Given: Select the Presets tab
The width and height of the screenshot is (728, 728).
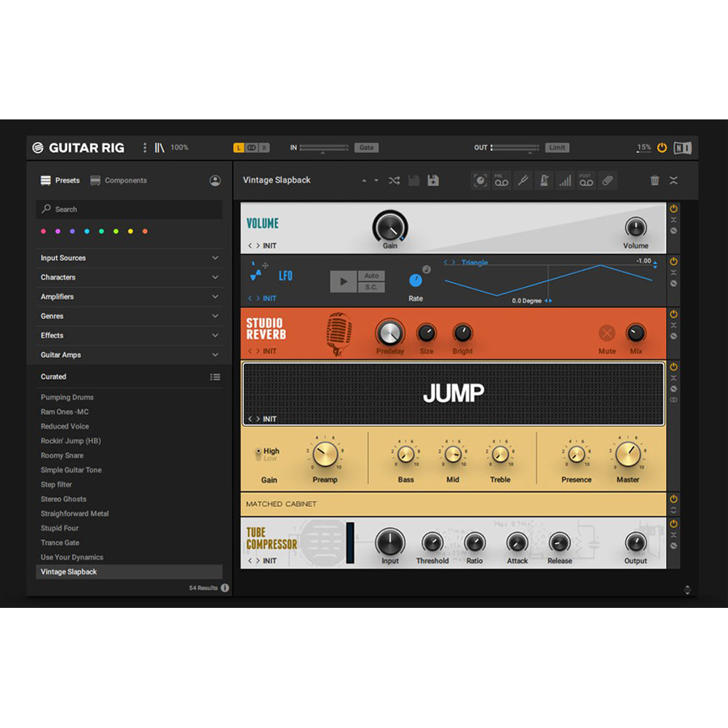Looking at the screenshot, I should point(60,181).
